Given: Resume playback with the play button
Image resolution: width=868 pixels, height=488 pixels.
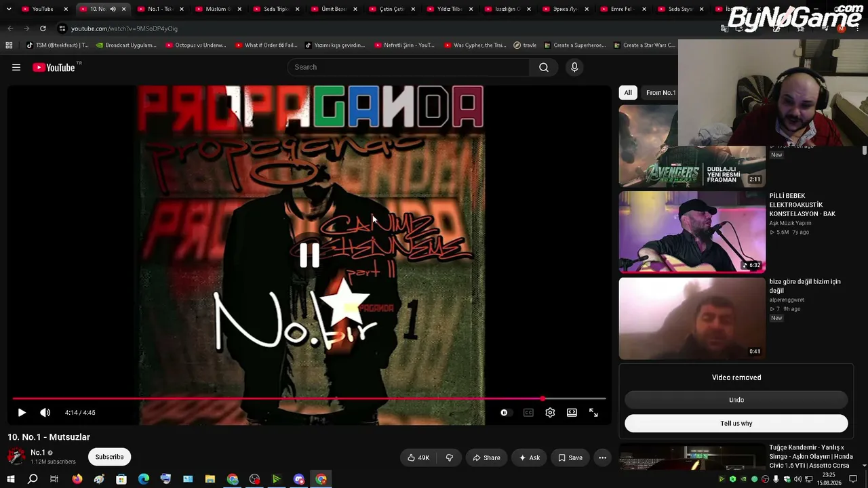Looking at the screenshot, I should pos(22,412).
